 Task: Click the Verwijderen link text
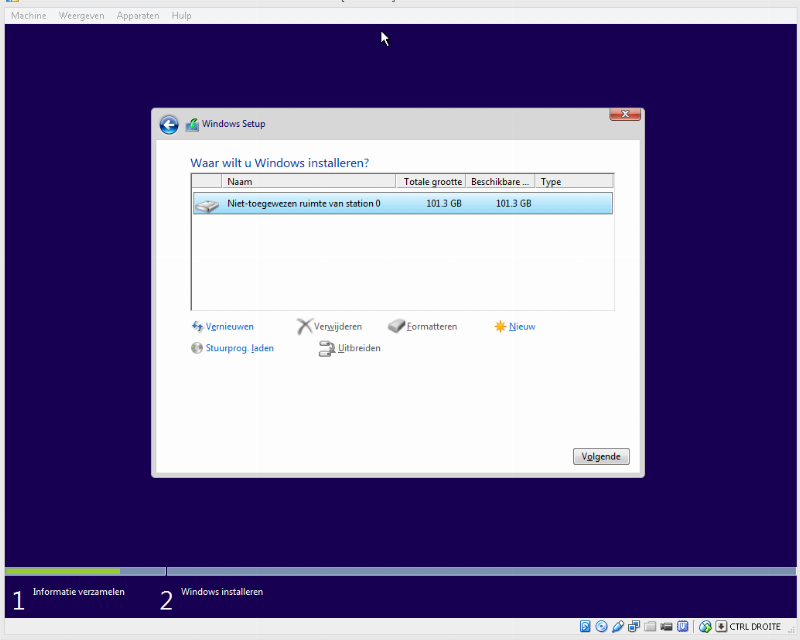[x=338, y=327]
